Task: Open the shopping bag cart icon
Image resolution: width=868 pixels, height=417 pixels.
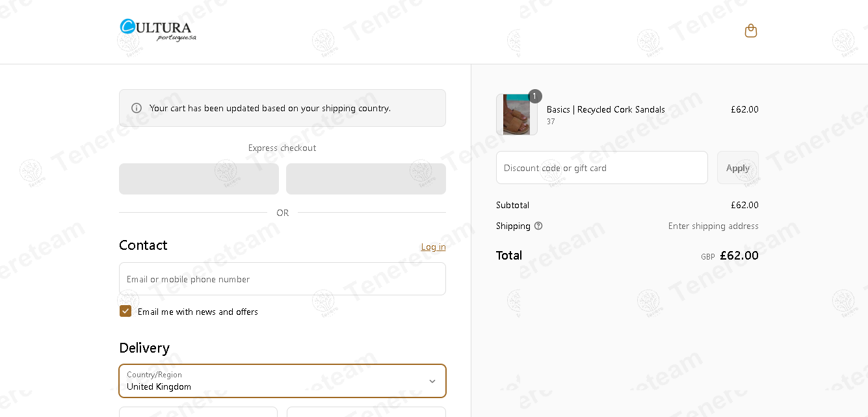Action: (751, 31)
